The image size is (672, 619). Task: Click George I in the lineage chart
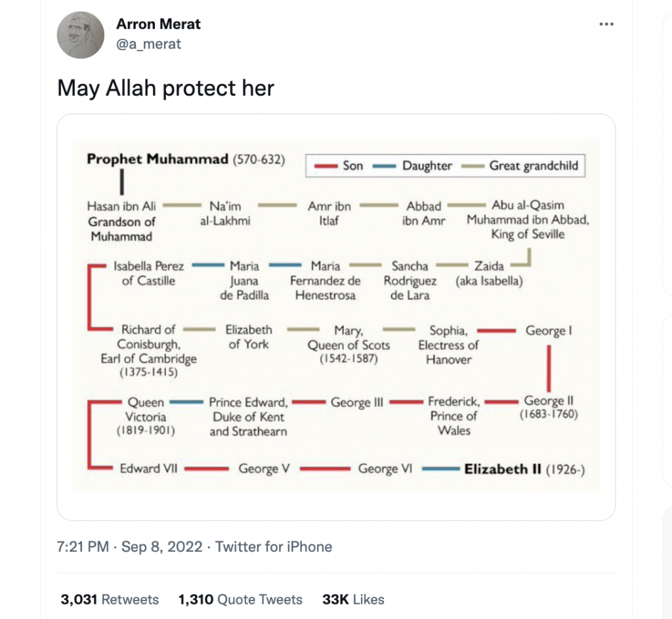coord(549,331)
